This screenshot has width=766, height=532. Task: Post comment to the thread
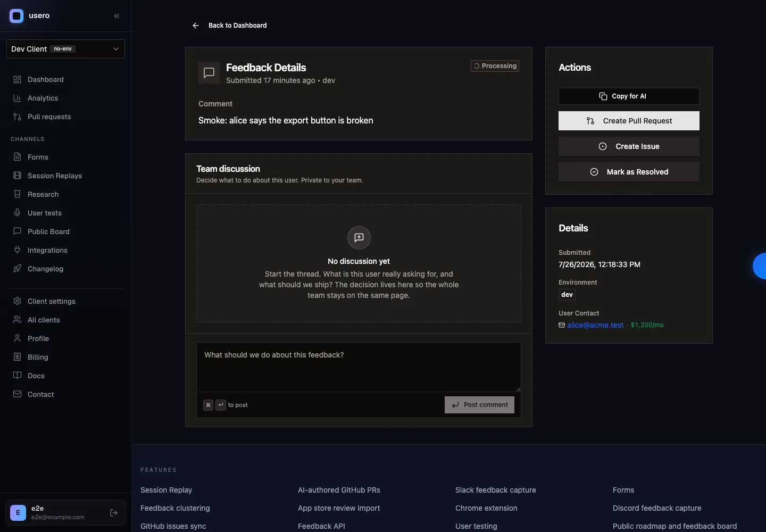[x=479, y=405]
